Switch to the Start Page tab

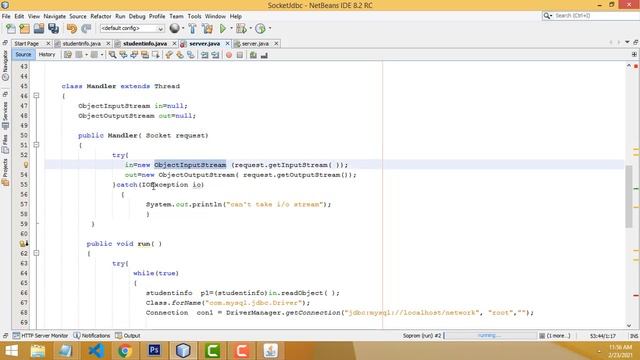[27, 43]
